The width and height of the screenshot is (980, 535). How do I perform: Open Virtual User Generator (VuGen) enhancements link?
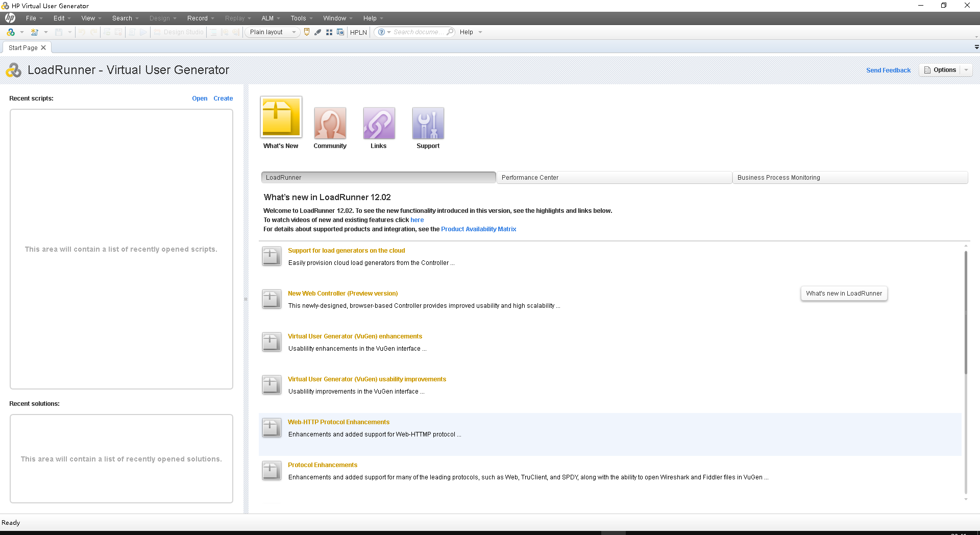[x=355, y=336]
